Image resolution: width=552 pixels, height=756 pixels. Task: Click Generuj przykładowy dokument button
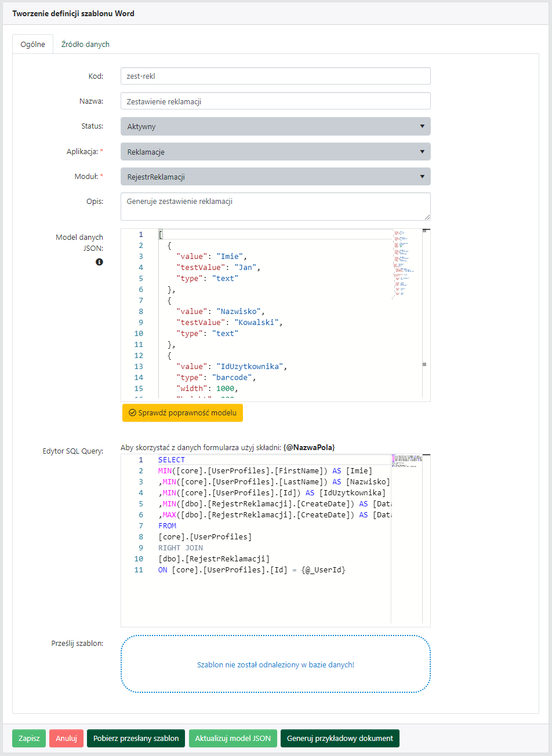tap(340, 738)
